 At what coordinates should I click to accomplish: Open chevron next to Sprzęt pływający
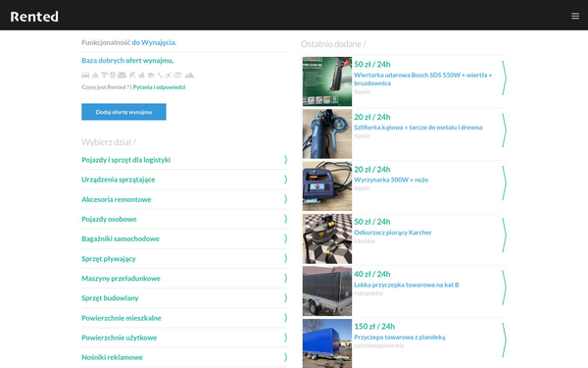[x=285, y=258]
